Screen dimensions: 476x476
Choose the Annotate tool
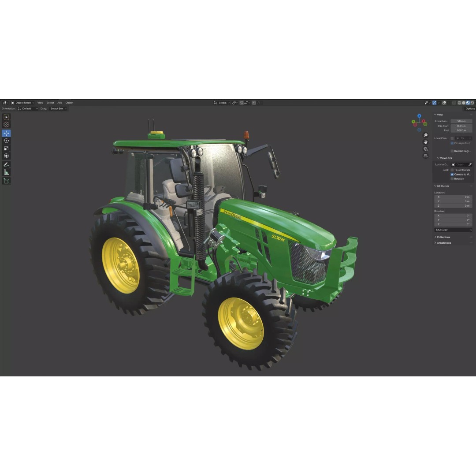pos(6,165)
